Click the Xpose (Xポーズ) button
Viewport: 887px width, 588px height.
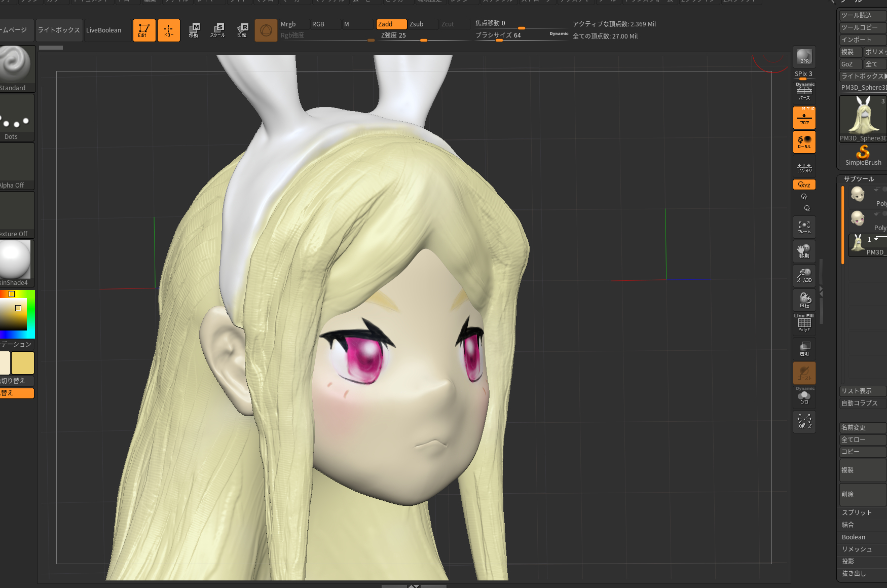point(804,422)
